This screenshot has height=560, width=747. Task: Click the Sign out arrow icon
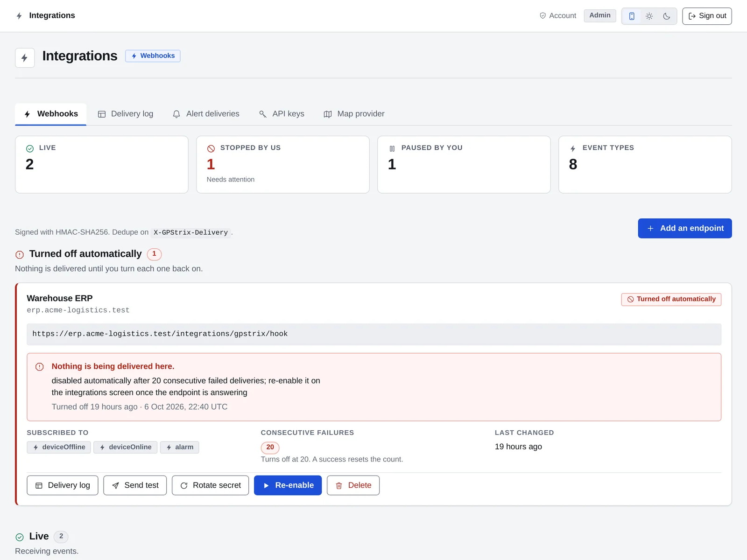[x=692, y=16]
